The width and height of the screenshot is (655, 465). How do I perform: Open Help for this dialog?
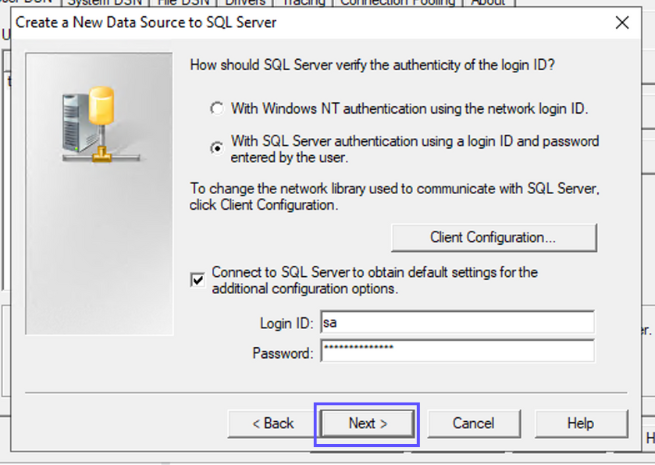click(581, 423)
